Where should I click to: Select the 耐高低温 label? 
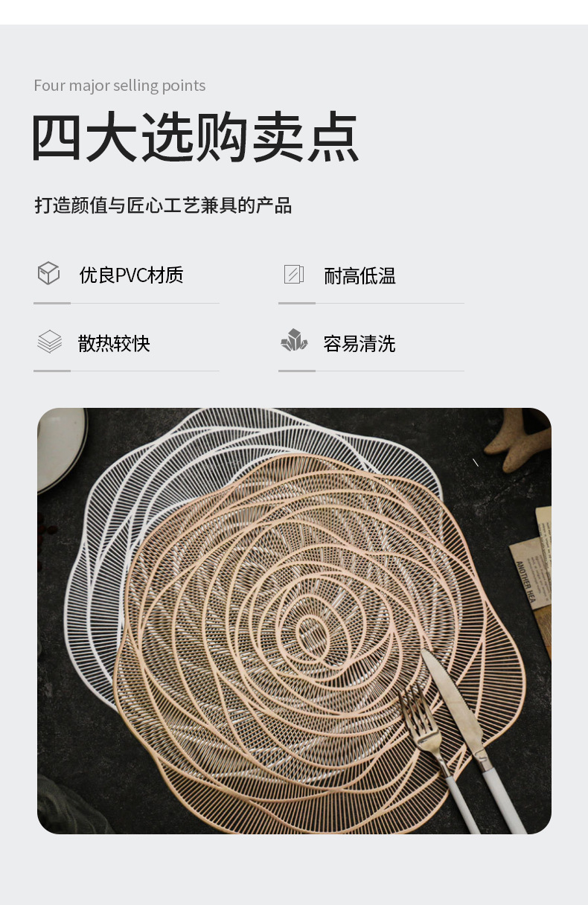[360, 276]
